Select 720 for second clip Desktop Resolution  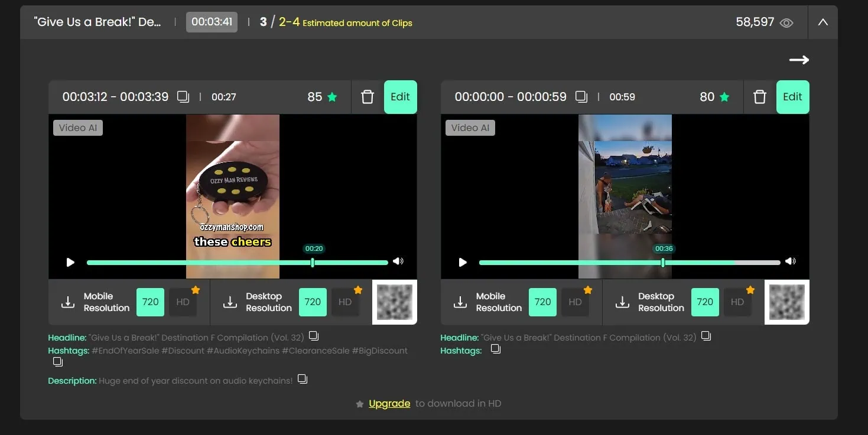[x=705, y=302]
